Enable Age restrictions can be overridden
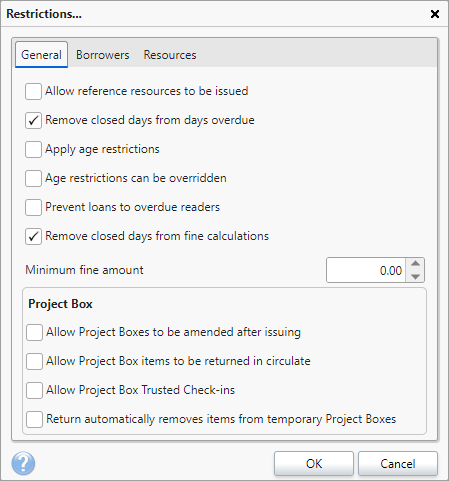This screenshot has width=449, height=481. pos(33,178)
